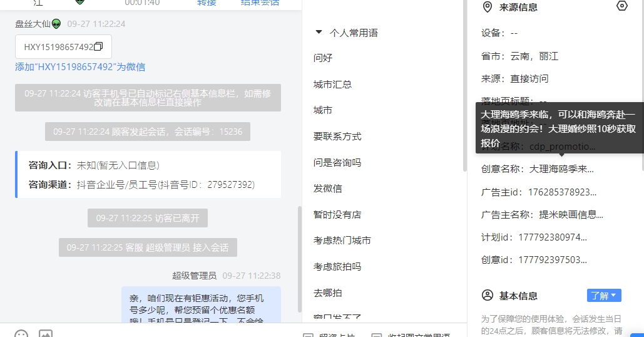The height and width of the screenshot is (337, 644).
Task: Choose the 暂时没有店 quick reply
Action: coord(337,214)
